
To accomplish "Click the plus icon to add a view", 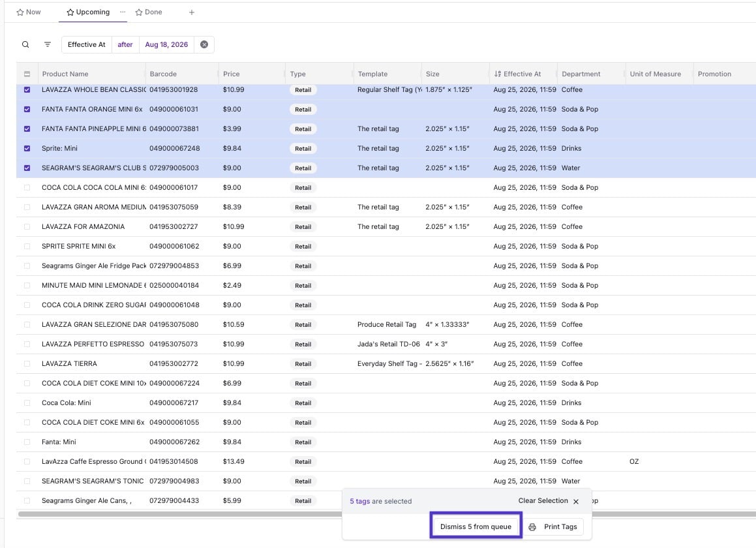I will pos(191,12).
